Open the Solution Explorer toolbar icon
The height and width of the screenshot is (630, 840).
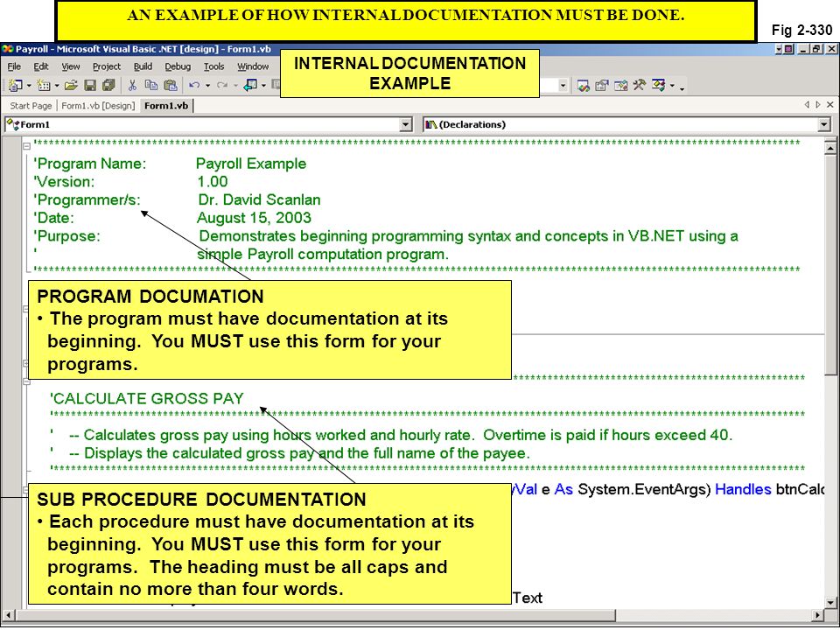click(x=584, y=85)
